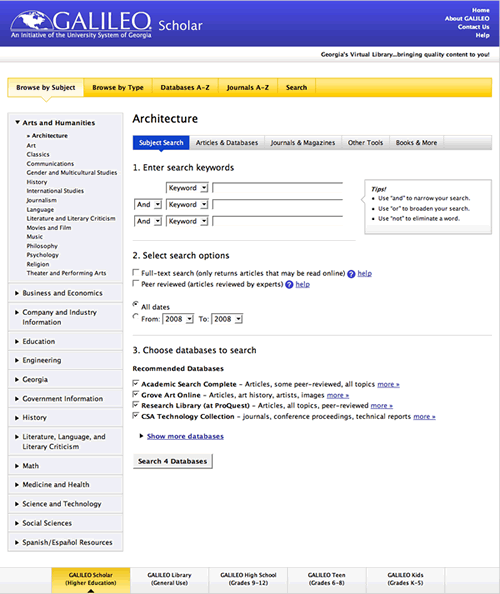Switch to GALILEO Kids (Grades K-5)
Viewport: 500px width, 594px height.
tap(405, 579)
